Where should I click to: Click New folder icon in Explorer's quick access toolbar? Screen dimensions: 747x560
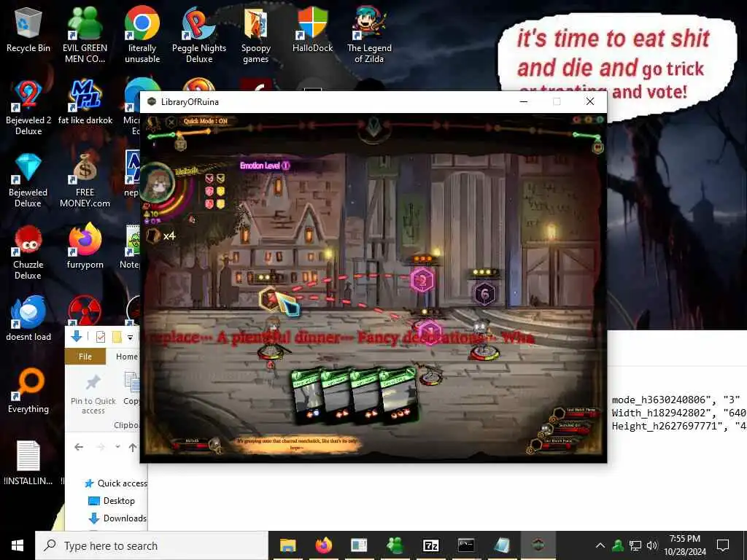tap(117, 337)
